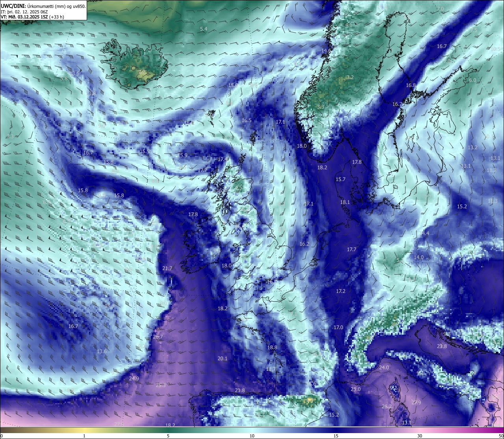
Task: Click the color scale tick label 30
Action: point(420,436)
